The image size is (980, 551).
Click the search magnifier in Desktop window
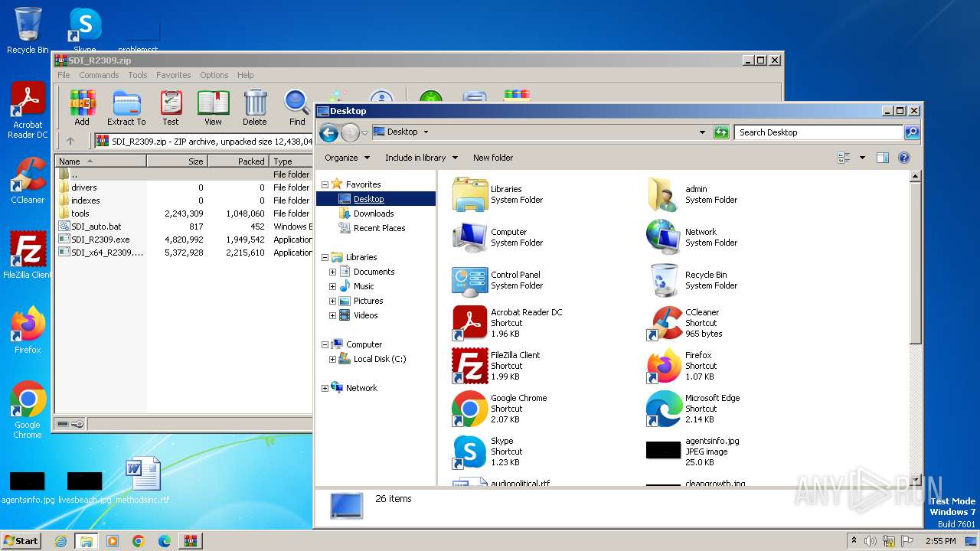pyautogui.click(x=912, y=132)
